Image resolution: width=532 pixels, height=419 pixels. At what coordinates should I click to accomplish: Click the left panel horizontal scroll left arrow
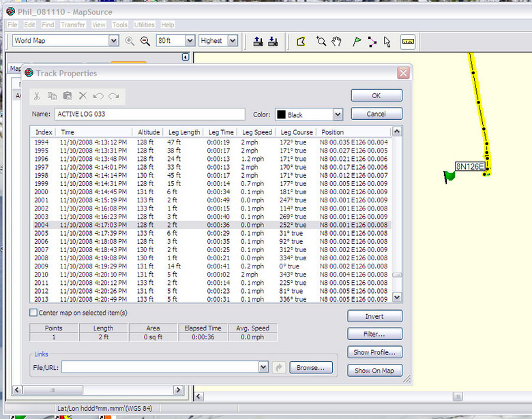[x=17, y=390]
